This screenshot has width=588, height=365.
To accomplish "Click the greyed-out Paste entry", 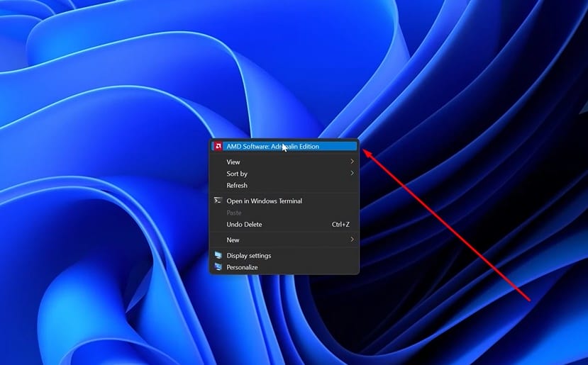I will coord(234,213).
